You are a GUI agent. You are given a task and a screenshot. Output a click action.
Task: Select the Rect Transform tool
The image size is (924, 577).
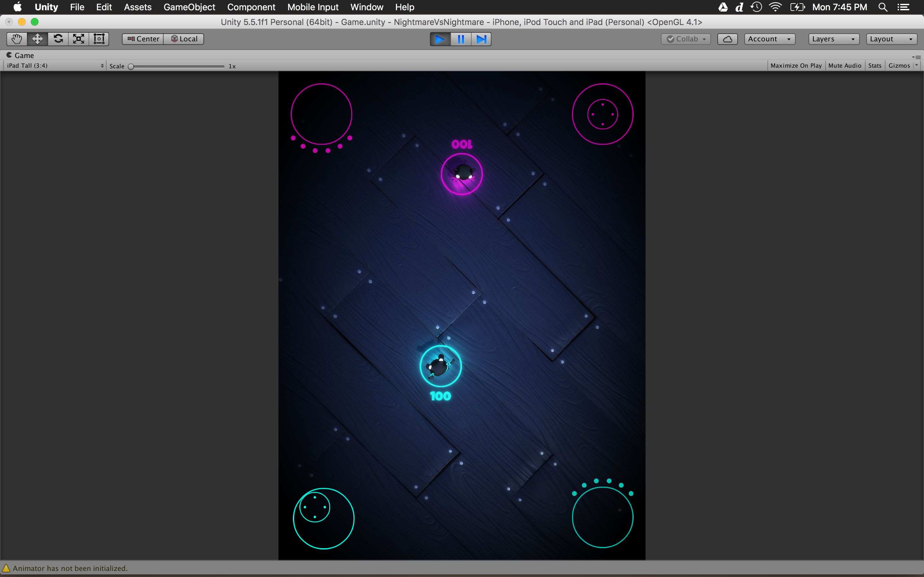[99, 39]
